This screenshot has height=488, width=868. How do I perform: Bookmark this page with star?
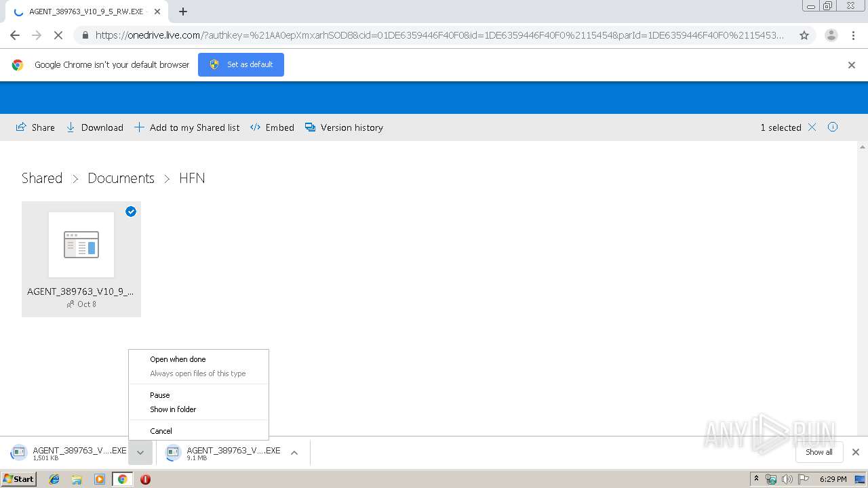click(x=804, y=35)
